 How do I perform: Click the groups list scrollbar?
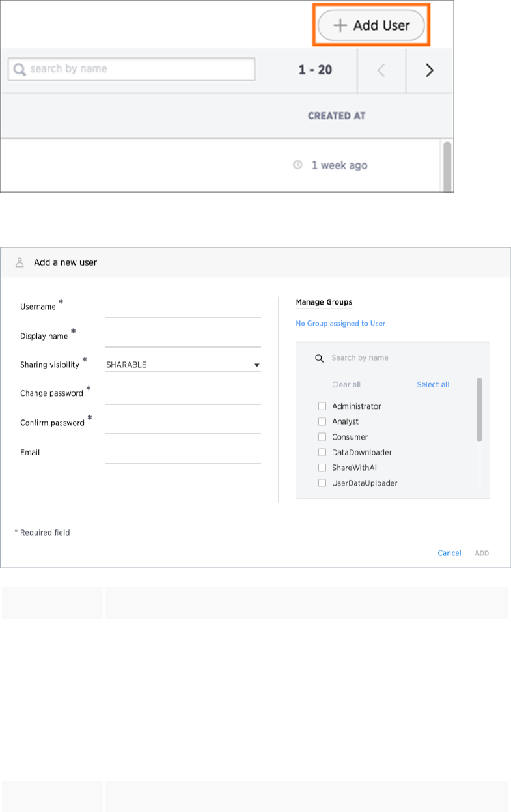[480, 410]
